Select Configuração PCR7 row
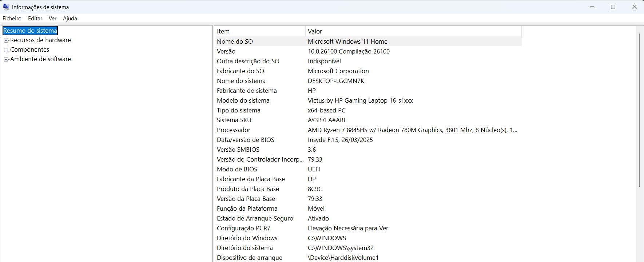The height and width of the screenshot is (262, 644). point(368,228)
